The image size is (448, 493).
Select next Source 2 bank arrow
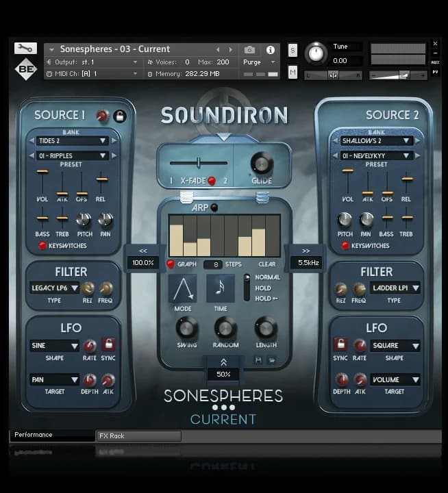(x=418, y=141)
